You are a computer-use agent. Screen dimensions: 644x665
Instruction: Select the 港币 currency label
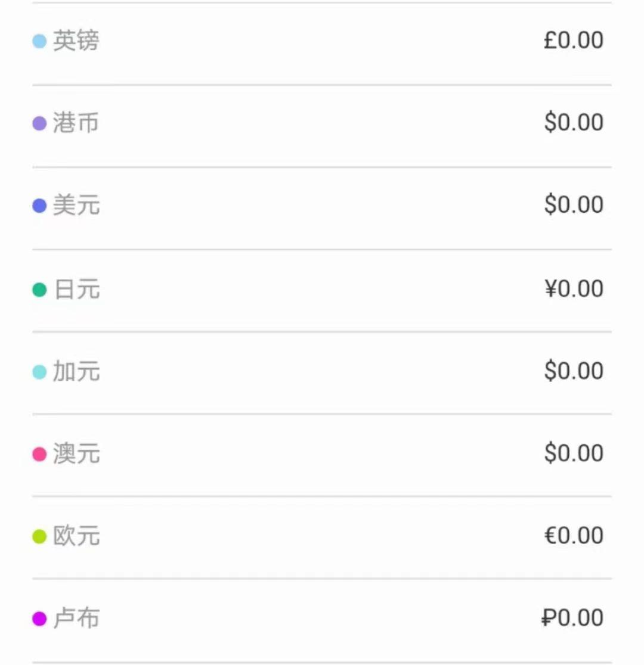[76, 123]
